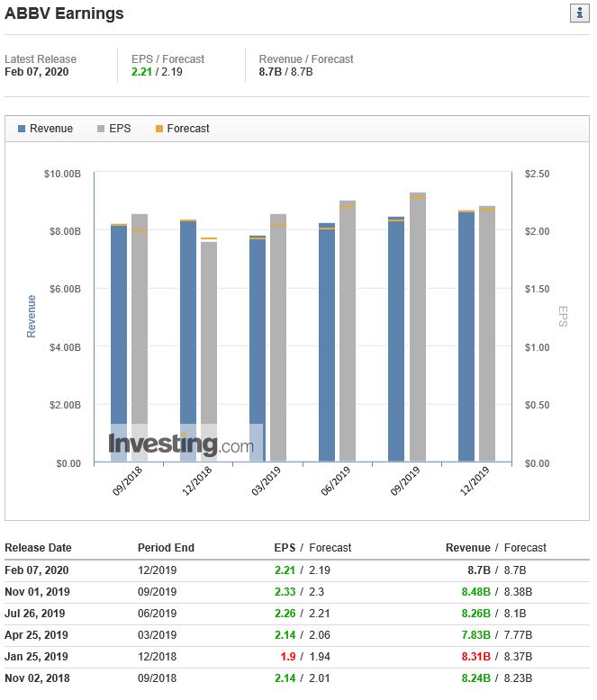
Task: Click the green 2.33 EPS value
Action: coord(285,592)
